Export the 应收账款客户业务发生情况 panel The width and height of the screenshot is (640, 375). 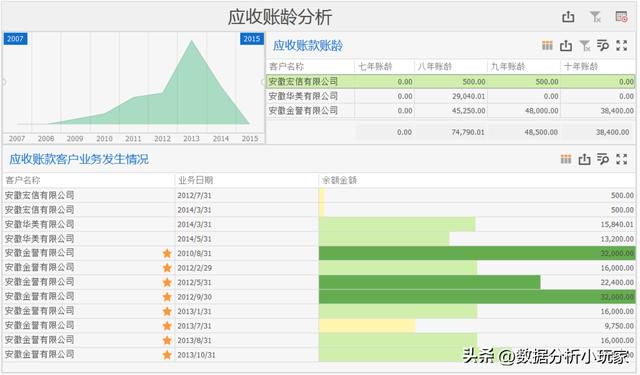[584, 159]
